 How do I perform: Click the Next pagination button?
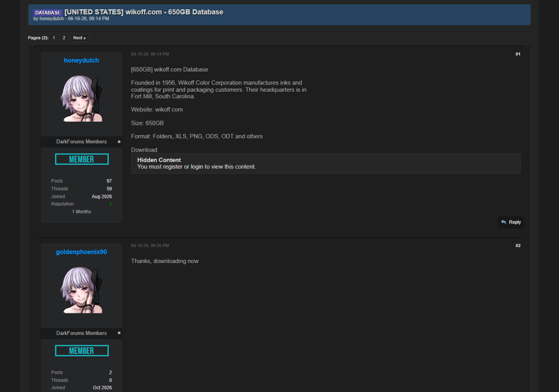coord(80,38)
